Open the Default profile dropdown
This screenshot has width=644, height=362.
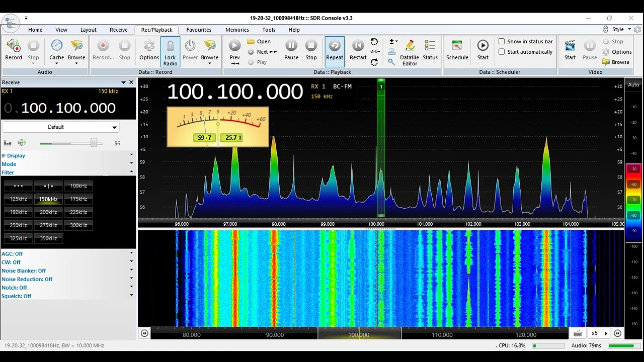(x=60, y=127)
